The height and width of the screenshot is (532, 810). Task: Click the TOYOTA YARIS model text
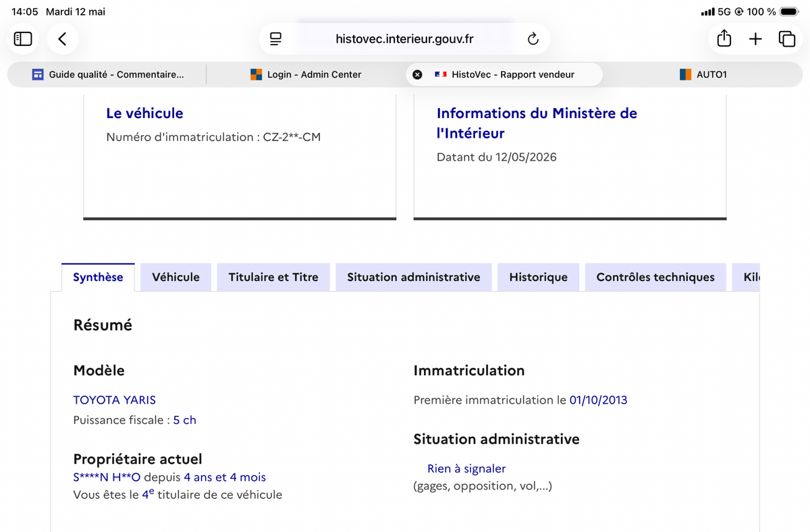coord(115,400)
